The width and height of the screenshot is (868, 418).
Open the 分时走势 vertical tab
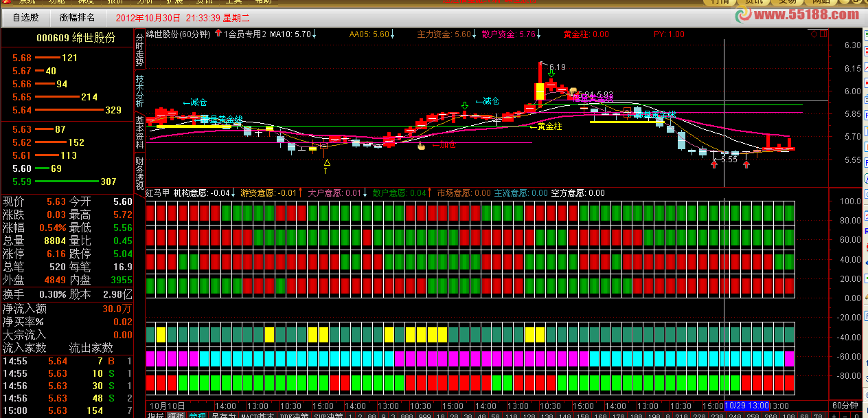(139, 49)
